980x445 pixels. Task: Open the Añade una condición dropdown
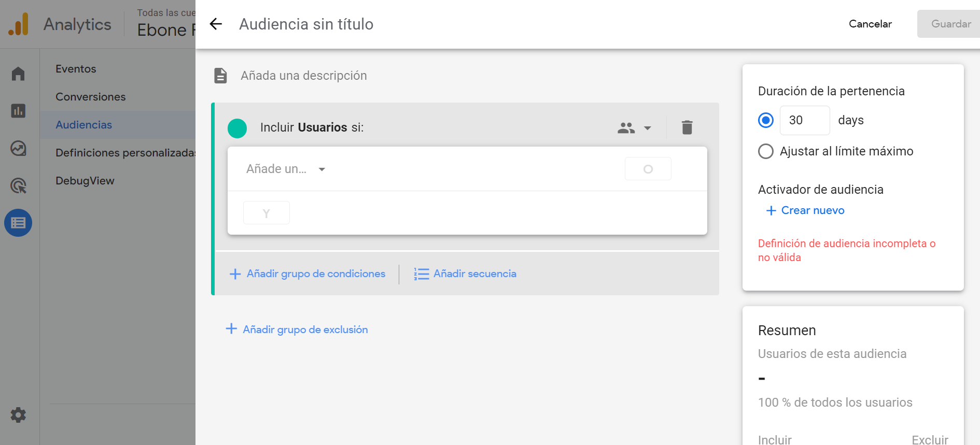click(286, 169)
